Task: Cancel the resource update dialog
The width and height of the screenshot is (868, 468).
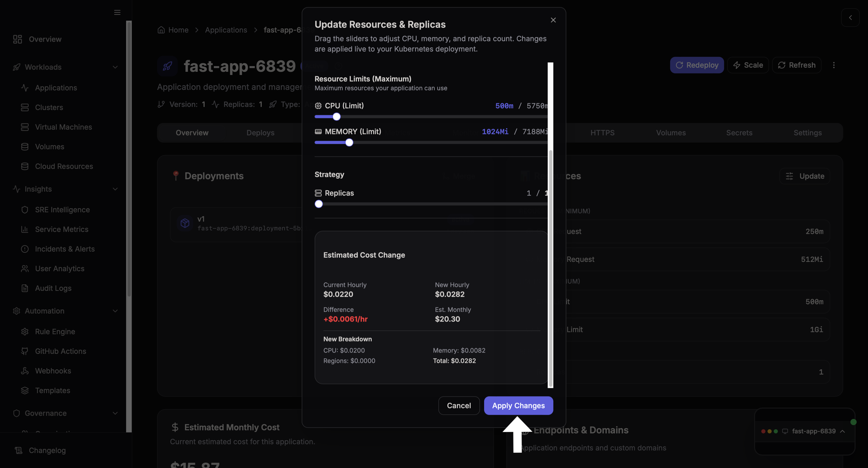Action: (x=459, y=406)
